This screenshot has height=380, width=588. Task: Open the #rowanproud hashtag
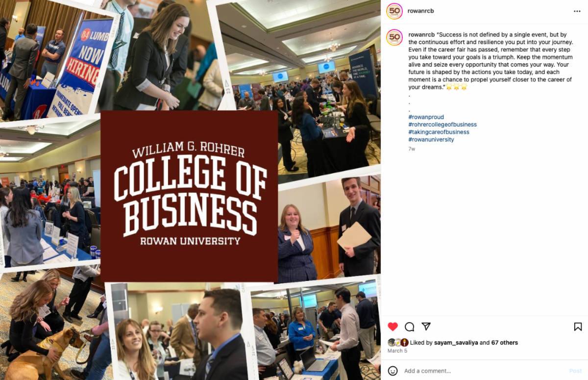(426, 117)
